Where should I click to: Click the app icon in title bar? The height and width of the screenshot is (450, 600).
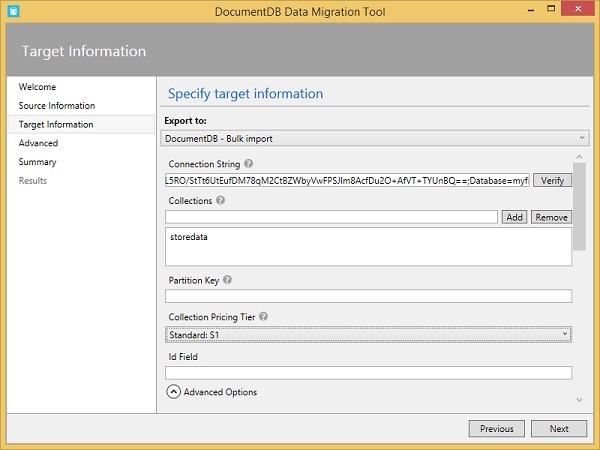(11, 11)
